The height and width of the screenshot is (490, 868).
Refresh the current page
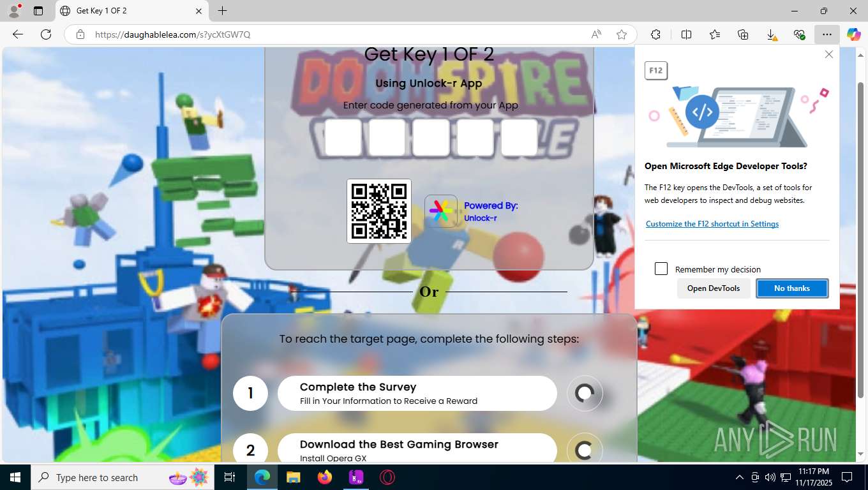[x=46, y=34]
